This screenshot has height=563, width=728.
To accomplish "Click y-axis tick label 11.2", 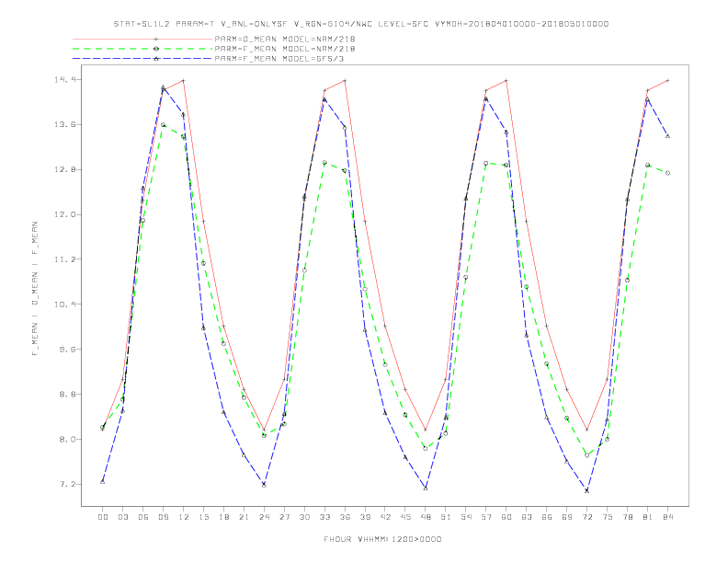I will (x=64, y=259).
